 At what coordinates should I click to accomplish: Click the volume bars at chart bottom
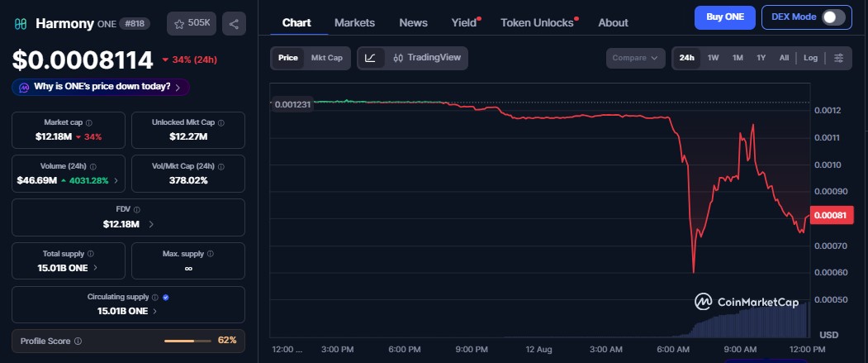[740, 320]
